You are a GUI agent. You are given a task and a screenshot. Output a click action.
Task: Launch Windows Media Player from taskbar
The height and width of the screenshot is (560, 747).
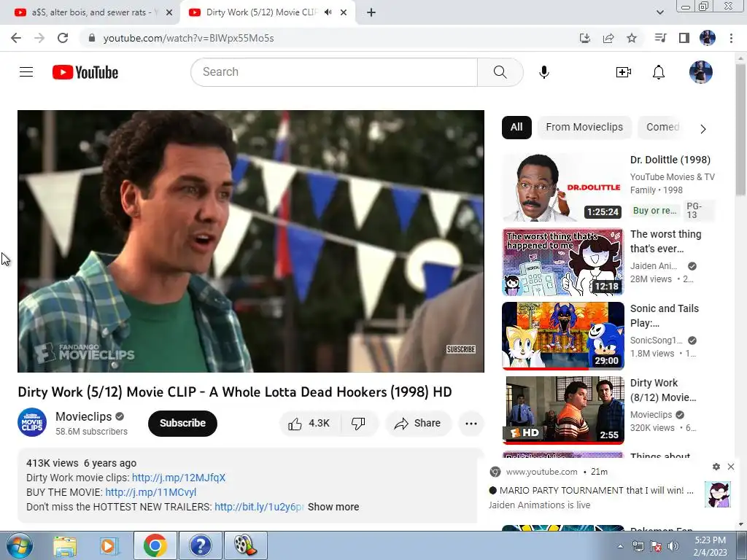pyautogui.click(x=109, y=545)
